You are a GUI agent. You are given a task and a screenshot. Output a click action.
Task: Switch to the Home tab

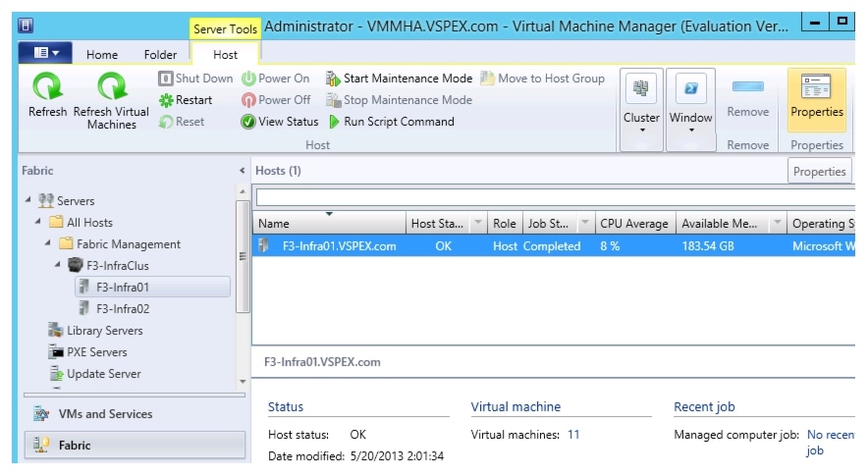click(x=101, y=55)
